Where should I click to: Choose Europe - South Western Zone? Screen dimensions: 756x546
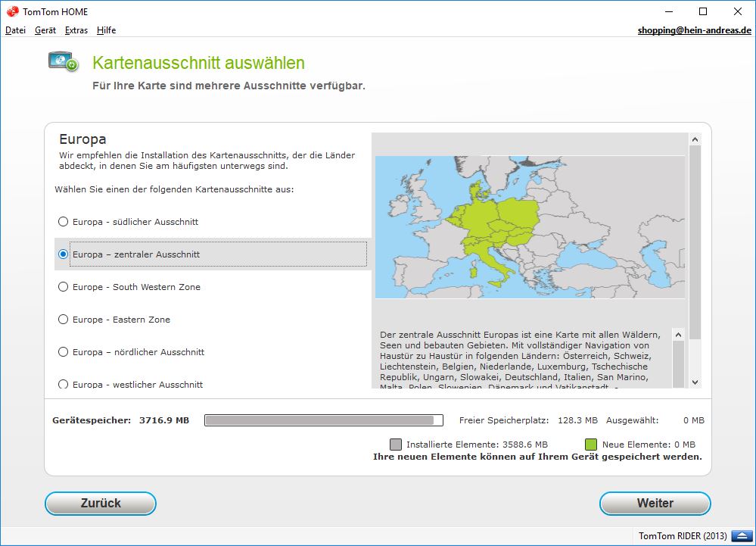[x=64, y=287]
